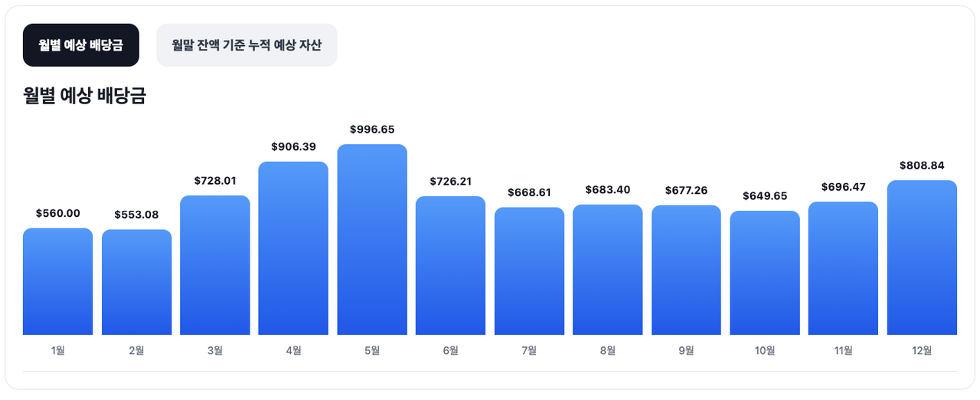Switch to 월말 잔액 기준 누적 예상 자산 tab

(247, 45)
